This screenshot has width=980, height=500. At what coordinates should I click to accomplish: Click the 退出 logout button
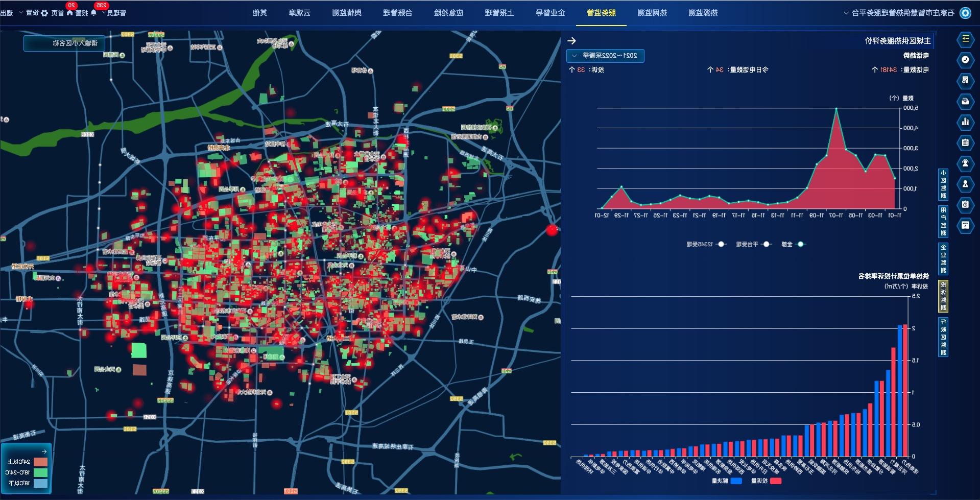click(x=7, y=13)
